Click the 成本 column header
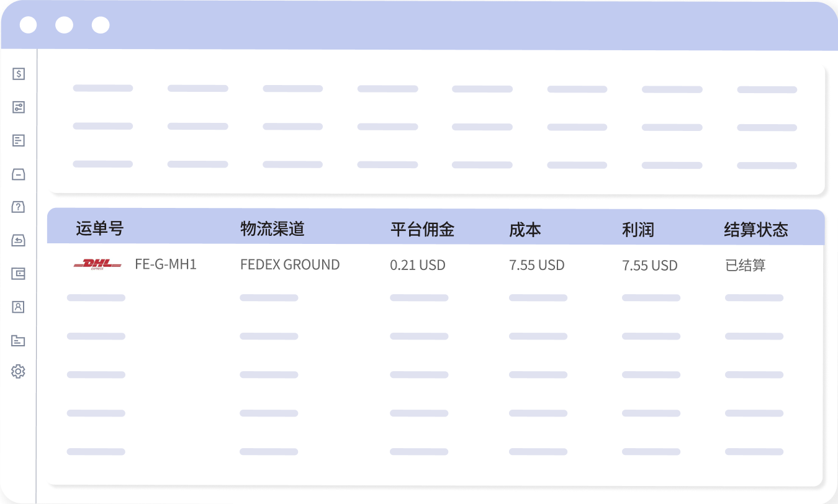838x504 pixels. point(525,230)
